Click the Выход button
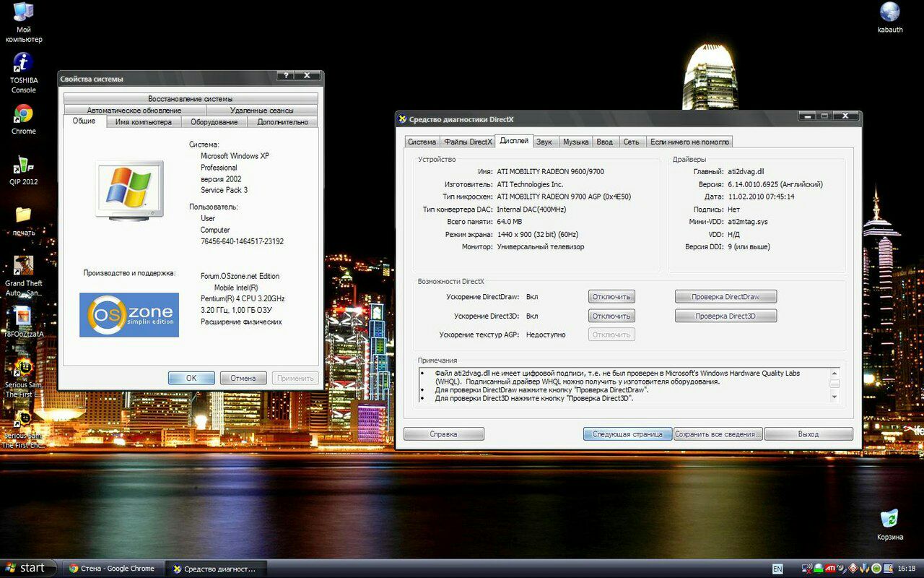The image size is (924, 578). 808,433
